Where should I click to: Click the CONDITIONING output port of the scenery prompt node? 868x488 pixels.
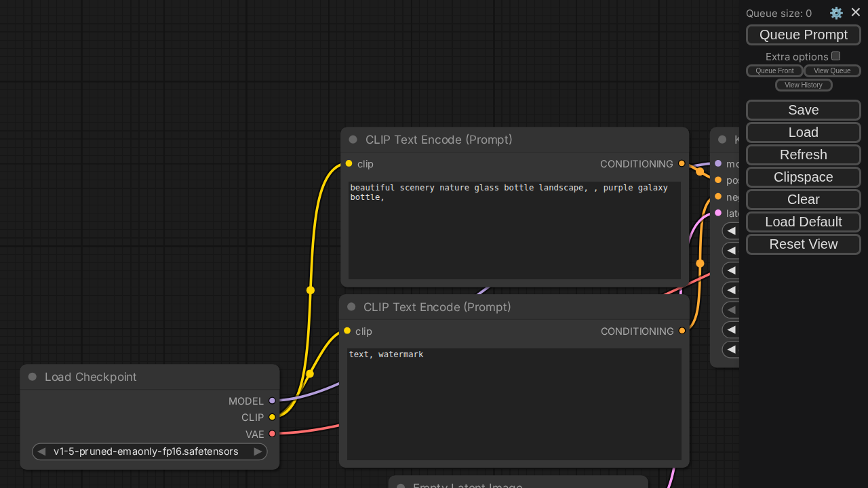pyautogui.click(x=682, y=164)
